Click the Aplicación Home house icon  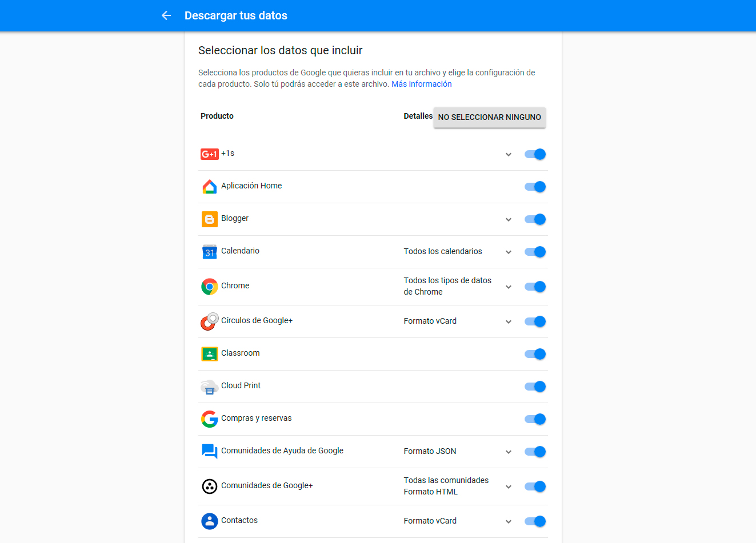click(x=210, y=187)
